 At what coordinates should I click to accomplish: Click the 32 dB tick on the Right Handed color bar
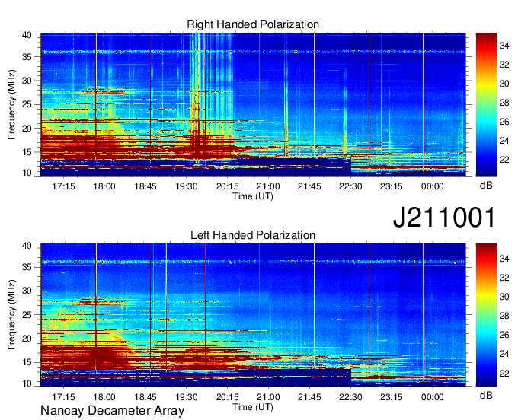(x=504, y=65)
